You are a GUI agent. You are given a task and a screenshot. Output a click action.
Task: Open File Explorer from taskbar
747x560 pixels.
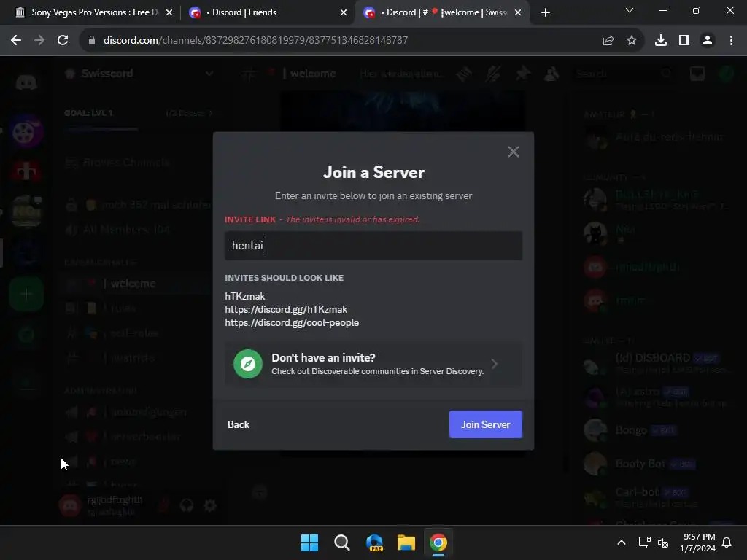pyautogui.click(x=406, y=542)
